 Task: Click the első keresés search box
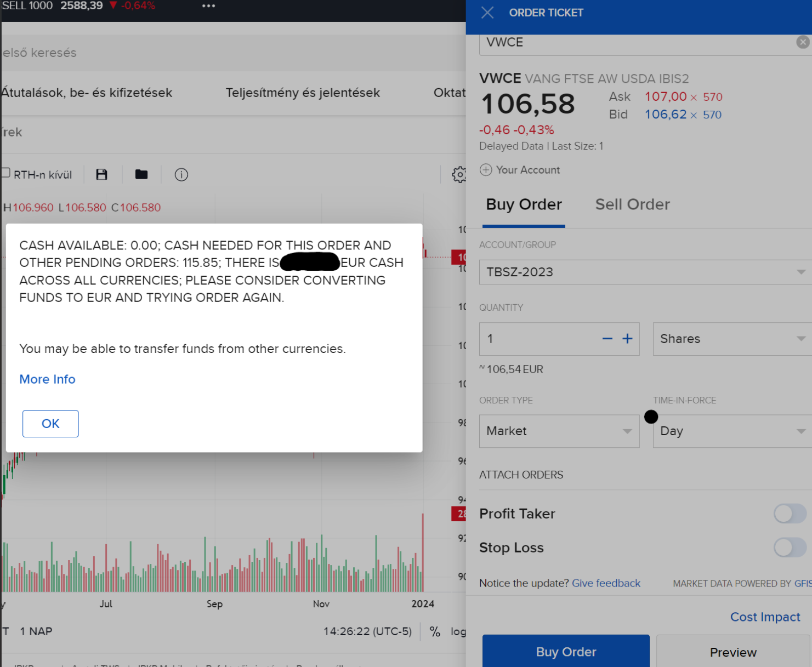click(233, 53)
